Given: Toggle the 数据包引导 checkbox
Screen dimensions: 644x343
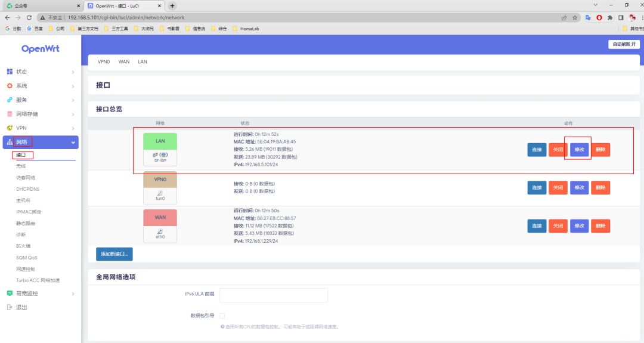Looking at the screenshot, I should [x=222, y=316].
